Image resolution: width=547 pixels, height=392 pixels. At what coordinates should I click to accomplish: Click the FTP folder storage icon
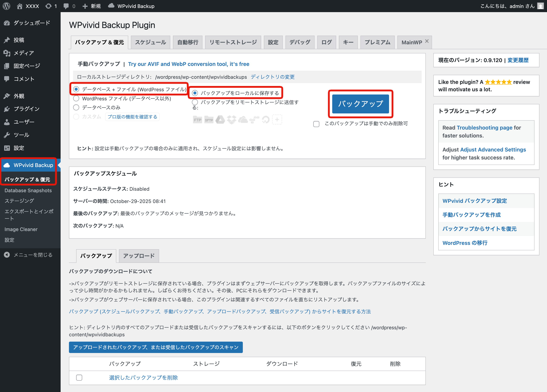point(197,119)
